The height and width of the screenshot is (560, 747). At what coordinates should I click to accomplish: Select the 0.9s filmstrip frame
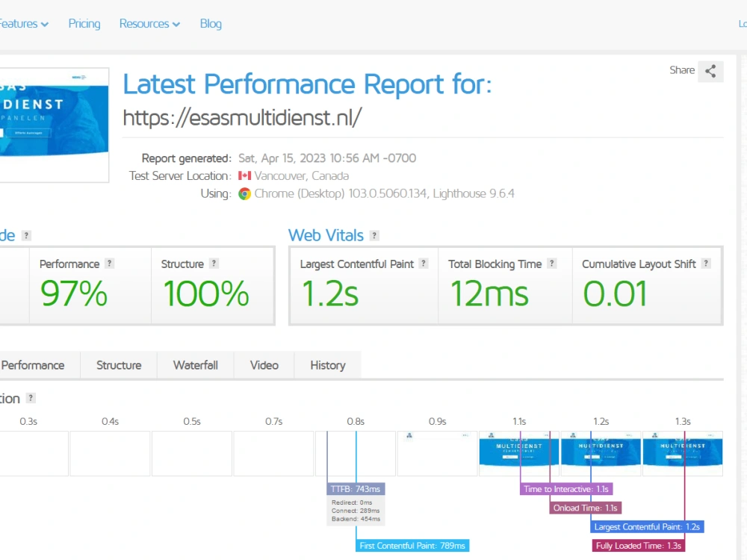point(437,453)
